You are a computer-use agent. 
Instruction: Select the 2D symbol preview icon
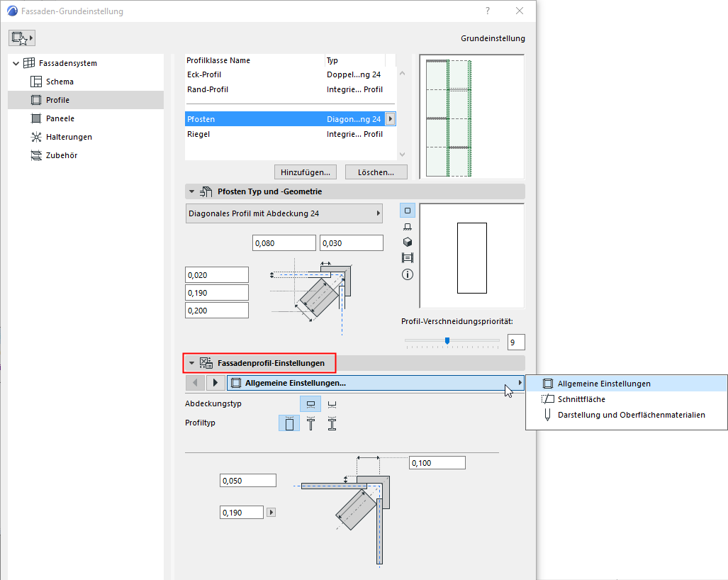[x=407, y=211]
